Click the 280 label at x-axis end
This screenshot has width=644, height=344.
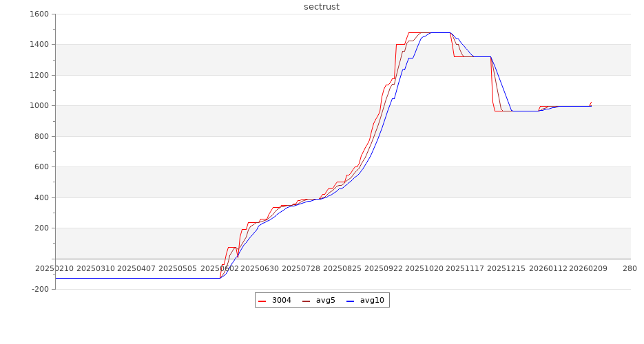630,268
